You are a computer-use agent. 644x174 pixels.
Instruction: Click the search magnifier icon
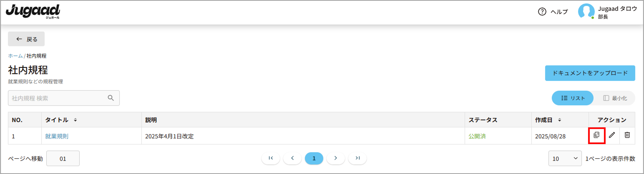point(111,98)
